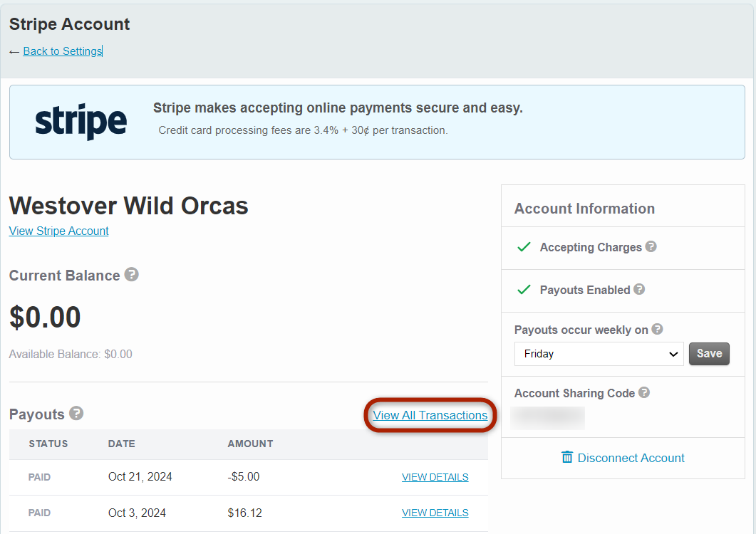Viewport: 756px width, 534px height.
Task: Click the Stripe logo in banner
Action: pos(81,122)
